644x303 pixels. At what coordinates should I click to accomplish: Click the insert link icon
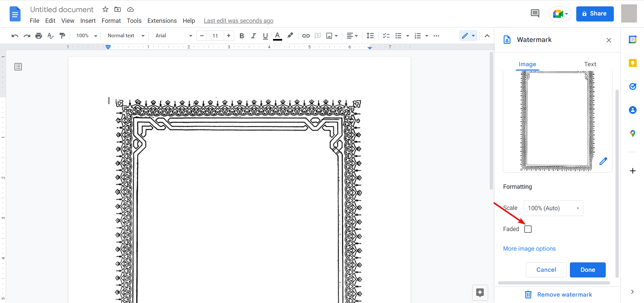306,36
